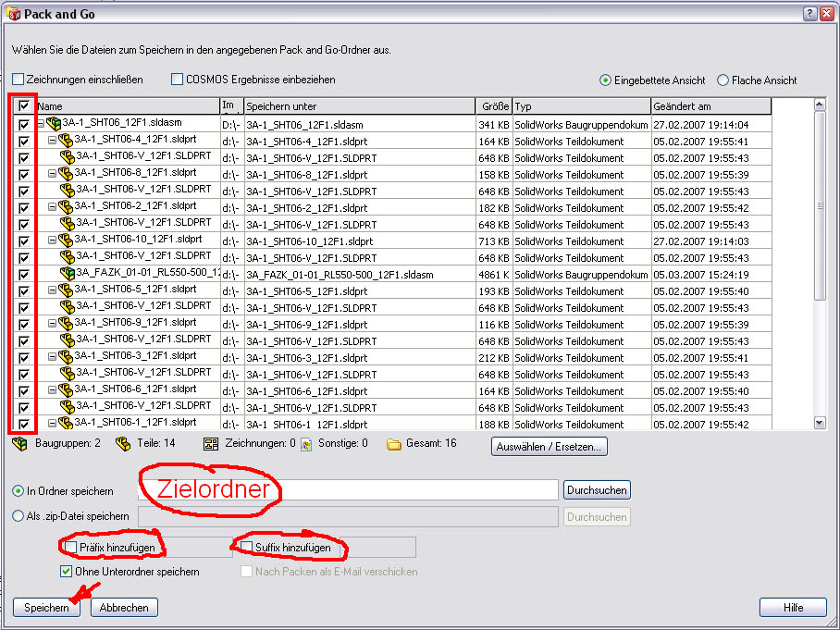Image resolution: width=840 pixels, height=630 pixels.
Task: Enable Zeichnungen einschließen checkbox
Action: point(19,80)
